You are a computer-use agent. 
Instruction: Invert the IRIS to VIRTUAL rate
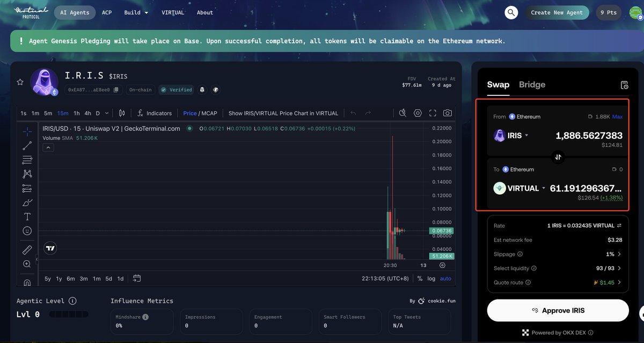coord(619,226)
